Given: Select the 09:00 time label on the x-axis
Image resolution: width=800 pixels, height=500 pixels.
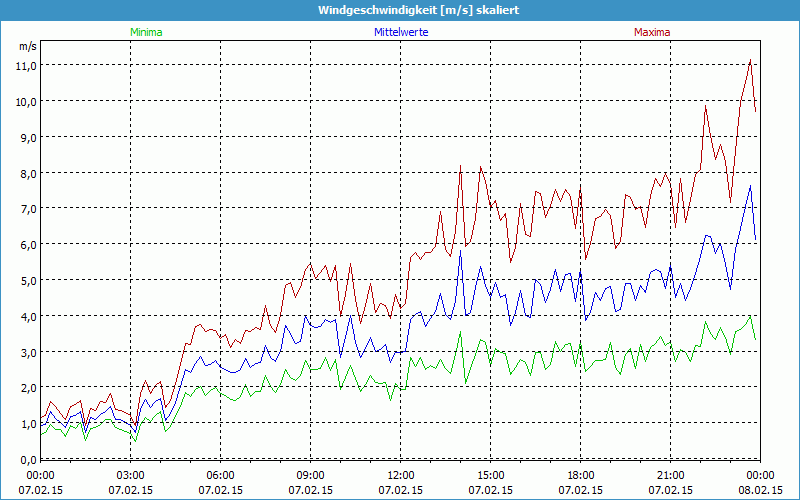Looking at the screenshot, I should click(x=311, y=475).
